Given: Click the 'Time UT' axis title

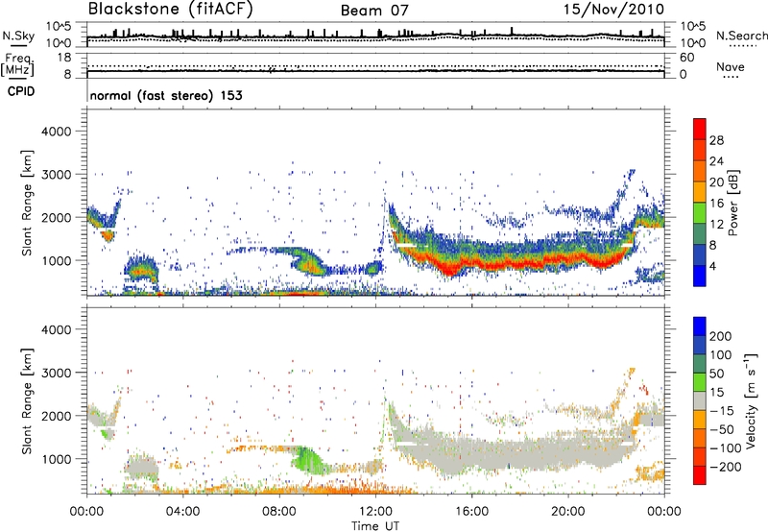Looking at the screenshot, I should click(375, 526).
